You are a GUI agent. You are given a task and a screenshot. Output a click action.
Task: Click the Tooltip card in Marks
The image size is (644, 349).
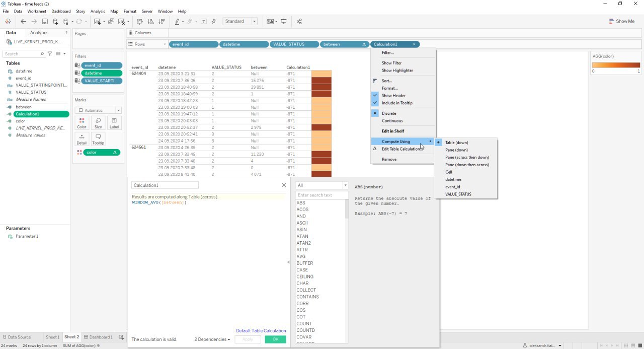coord(98,139)
